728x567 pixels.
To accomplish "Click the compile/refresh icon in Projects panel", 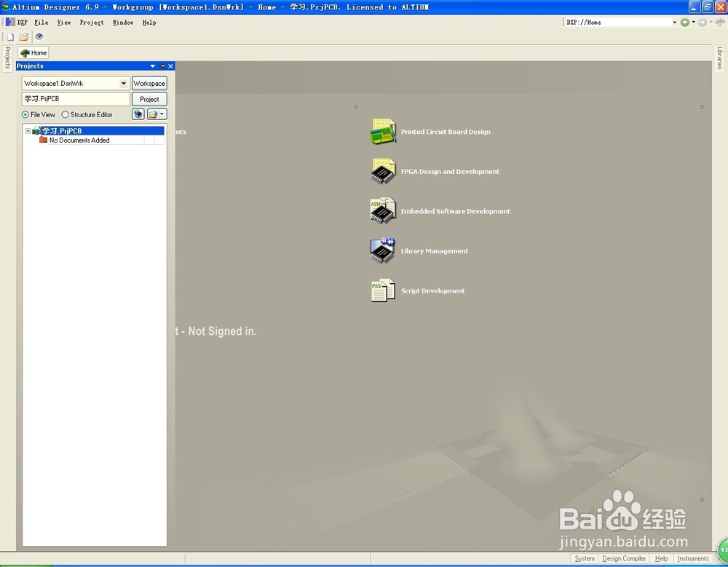I will 138,114.
